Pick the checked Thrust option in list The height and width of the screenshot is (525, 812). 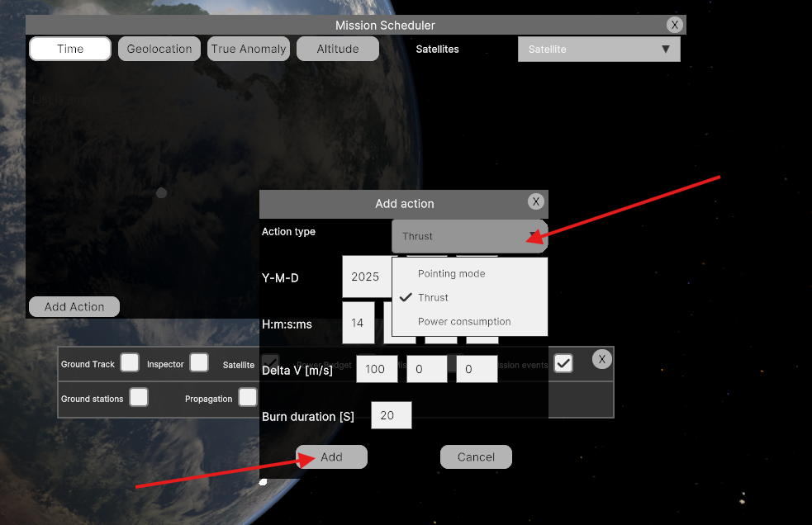[433, 297]
